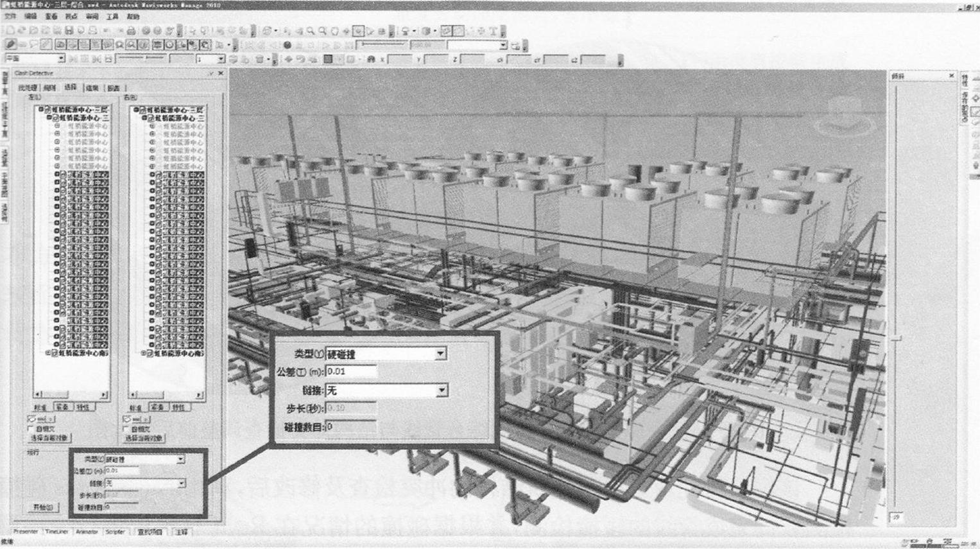Open the 平面 dropdown in lower toolbar
This screenshot has width=980, height=549.
61,58
